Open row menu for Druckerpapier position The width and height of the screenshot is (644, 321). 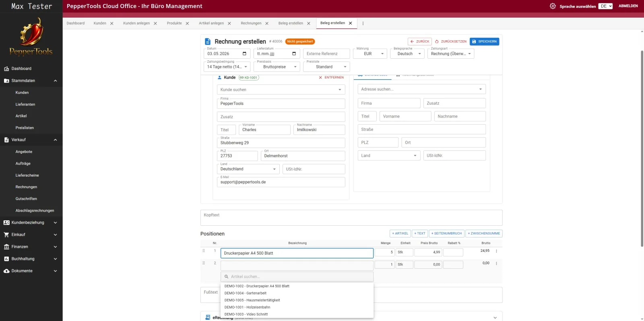[496, 251]
